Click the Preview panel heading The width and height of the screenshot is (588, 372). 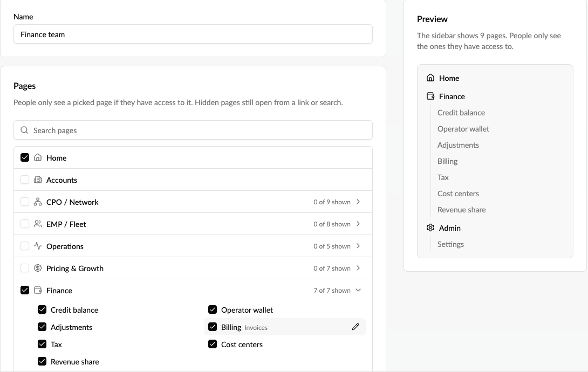tap(432, 19)
